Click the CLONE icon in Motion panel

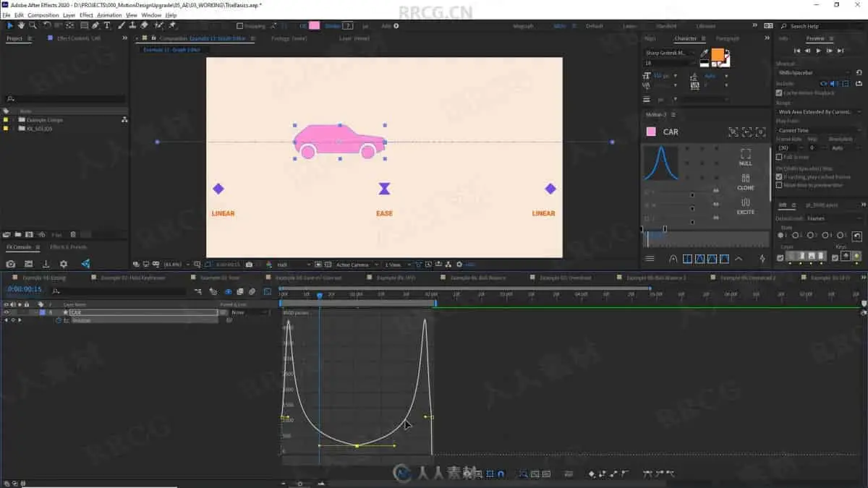(746, 181)
